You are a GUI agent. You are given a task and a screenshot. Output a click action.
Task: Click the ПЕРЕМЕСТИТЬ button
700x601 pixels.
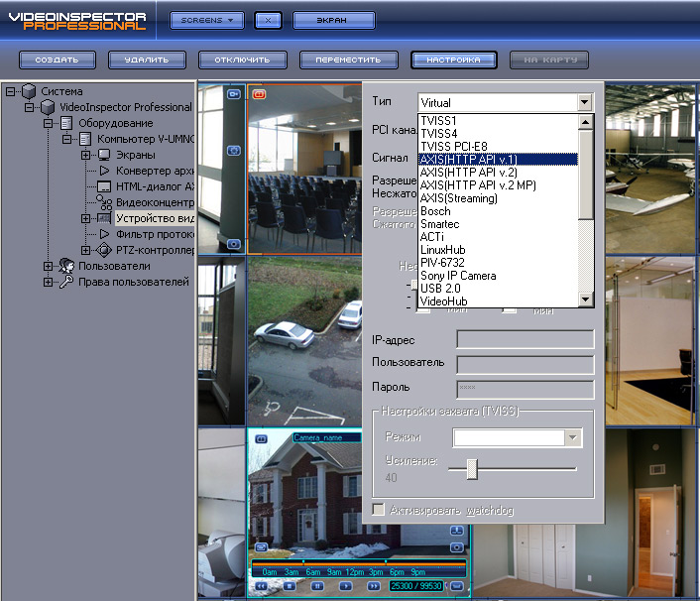click(x=349, y=60)
